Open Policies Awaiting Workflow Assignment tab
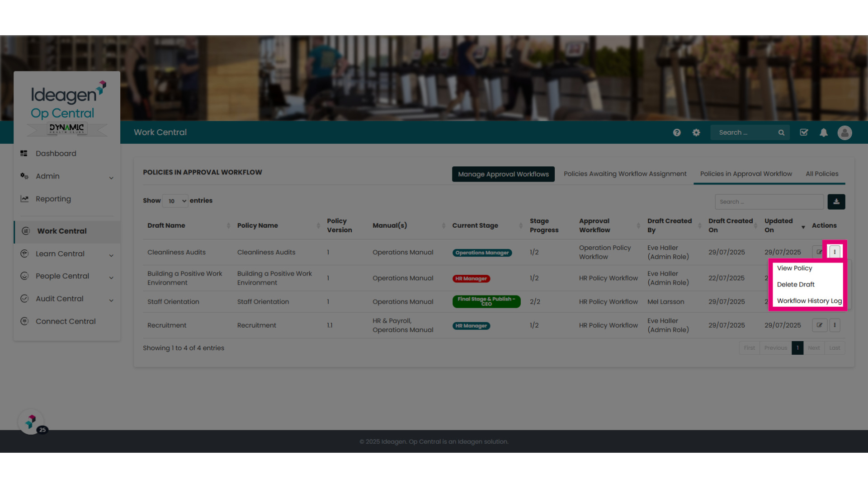This screenshot has width=868, height=488. pyautogui.click(x=625, y=174)
